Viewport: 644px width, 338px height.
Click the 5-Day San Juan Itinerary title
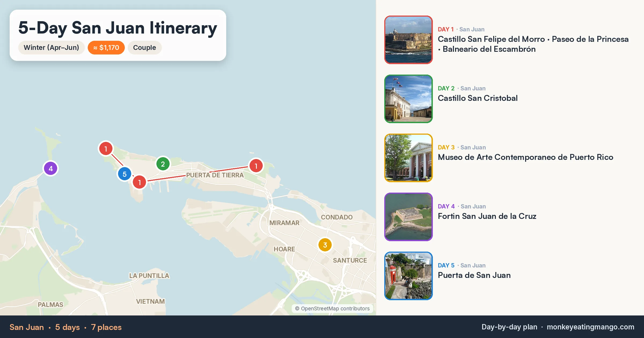point(118,28)
